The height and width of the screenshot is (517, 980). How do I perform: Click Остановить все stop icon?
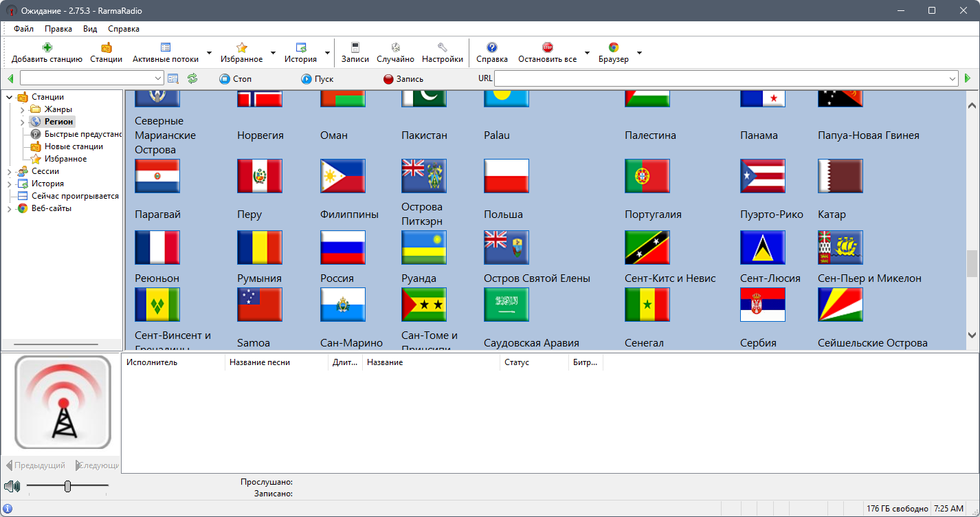(547, 47)
